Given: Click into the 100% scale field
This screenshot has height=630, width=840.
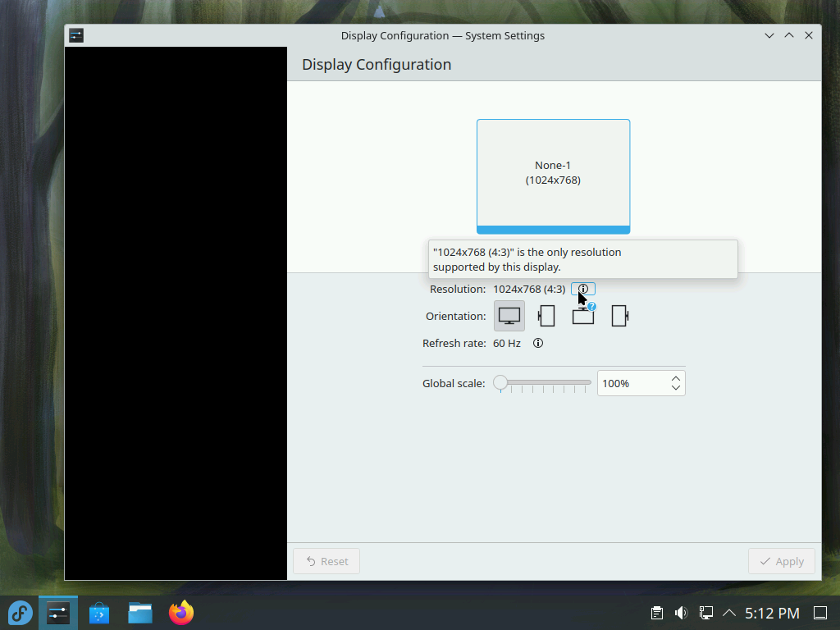Looking at the screenshot, I should point(632,384).
